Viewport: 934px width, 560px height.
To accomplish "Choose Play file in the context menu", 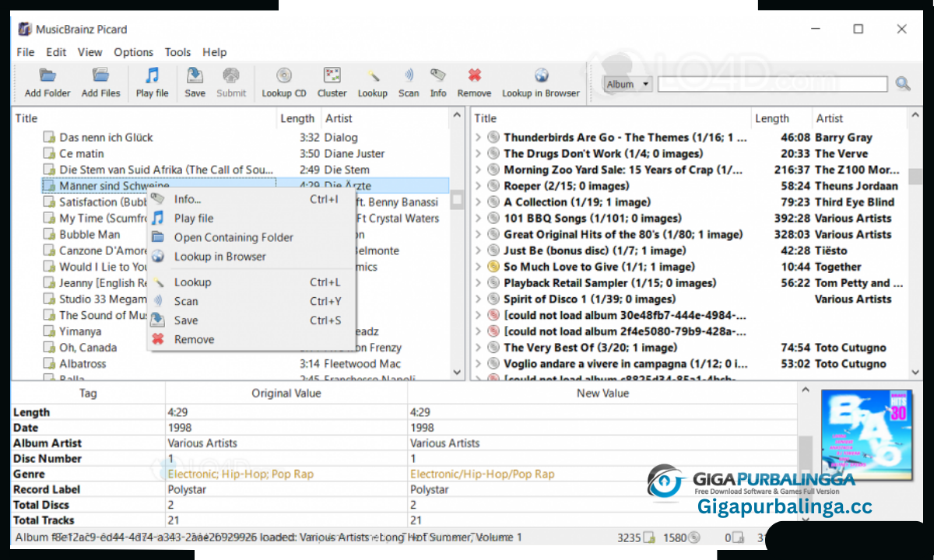I will (251, 219).
